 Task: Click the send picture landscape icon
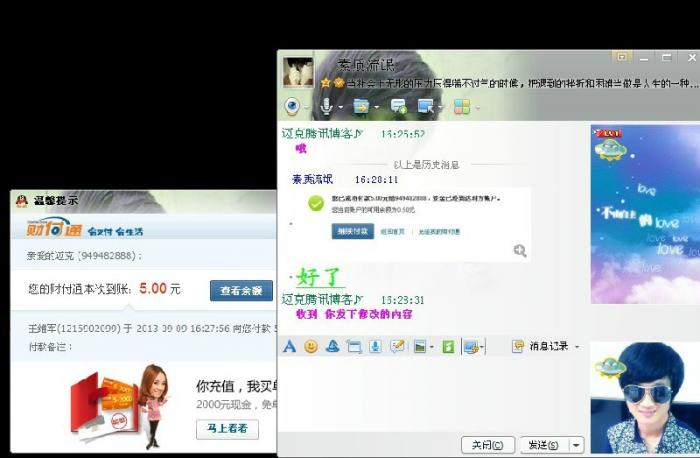coord(420,346)
